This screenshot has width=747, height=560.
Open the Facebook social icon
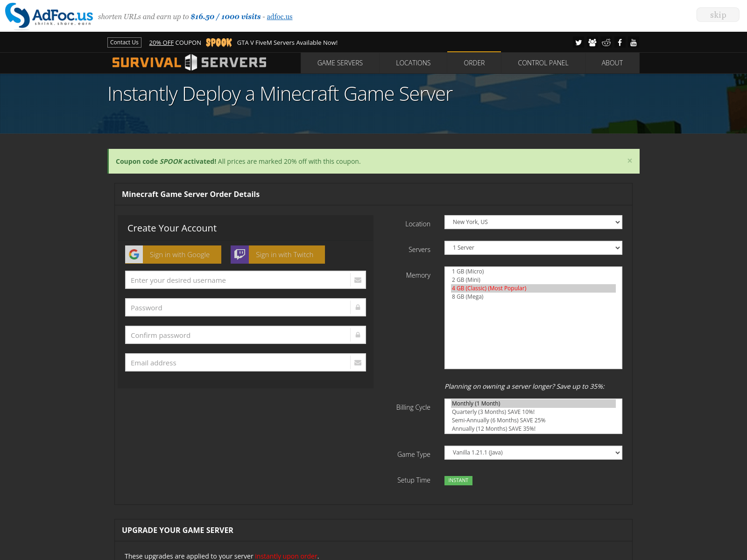point(620,42)
